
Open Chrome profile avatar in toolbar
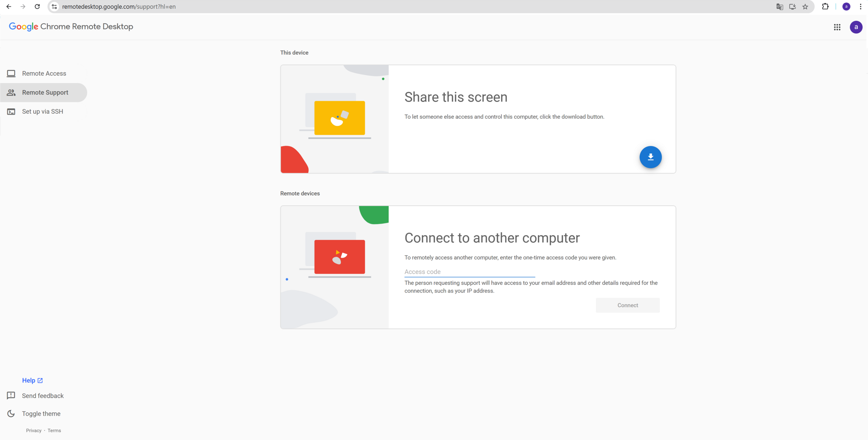(846, 6)
